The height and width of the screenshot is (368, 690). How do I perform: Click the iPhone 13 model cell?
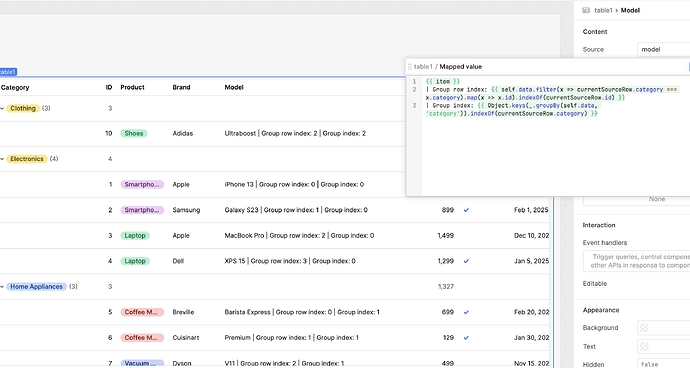pyautogui.click(x=294, y=184)
